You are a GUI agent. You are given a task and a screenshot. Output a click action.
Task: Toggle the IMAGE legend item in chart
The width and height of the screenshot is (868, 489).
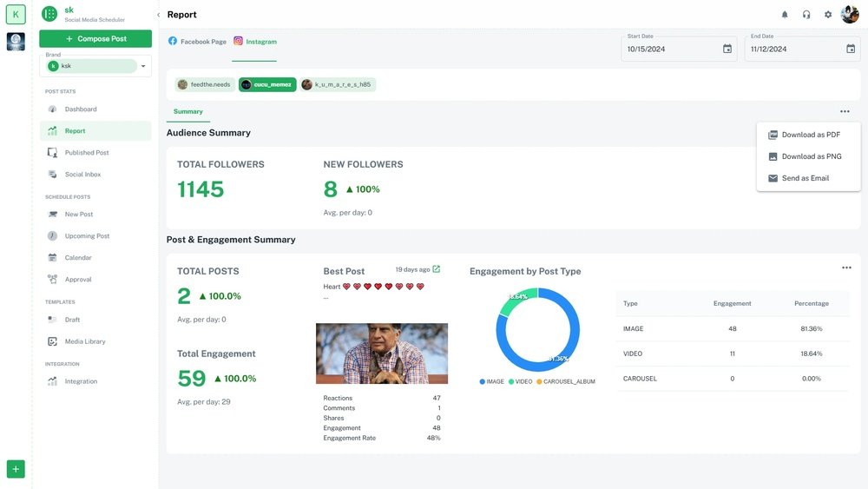pos(491,381)
